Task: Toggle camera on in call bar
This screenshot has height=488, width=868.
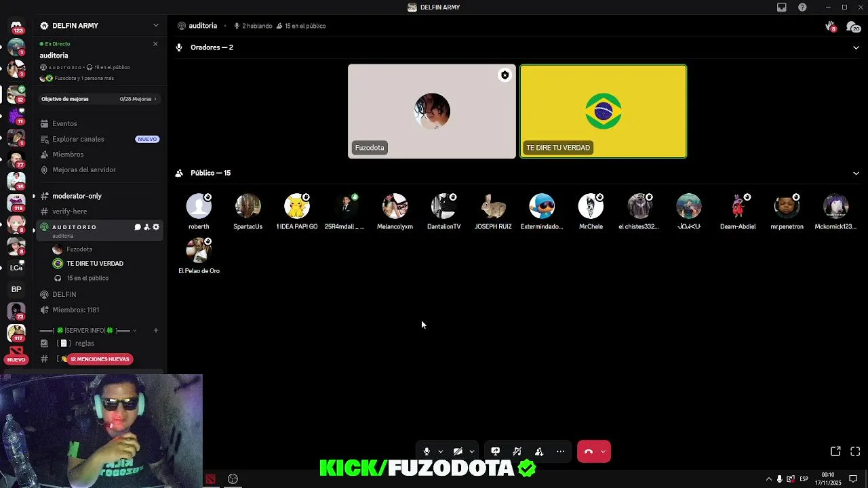Action: [458, 451]
